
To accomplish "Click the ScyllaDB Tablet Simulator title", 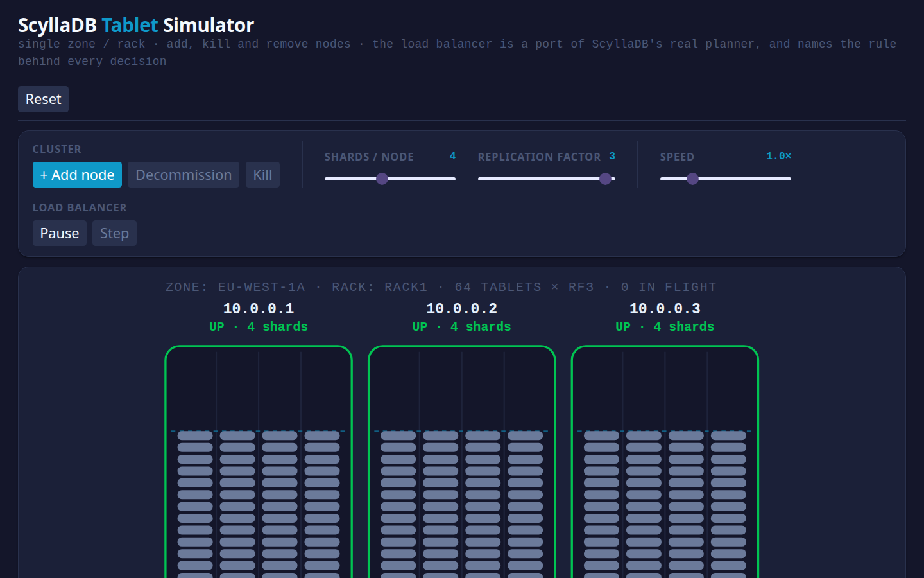I will (x=136, y=25).
